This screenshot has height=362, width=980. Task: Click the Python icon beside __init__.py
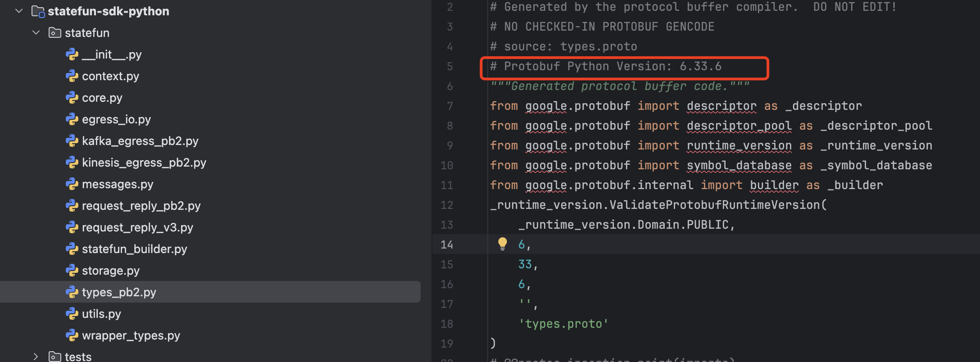[72, 54]
